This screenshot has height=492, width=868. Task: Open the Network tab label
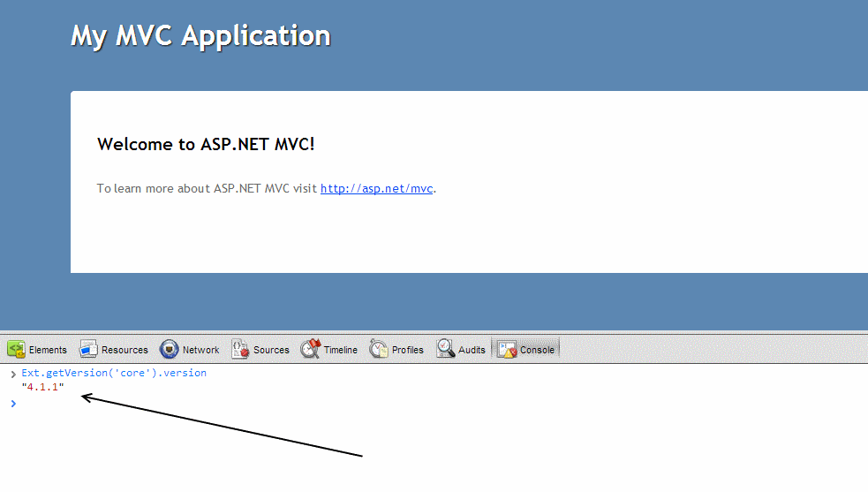pyautogui.click(x=201, y=350)
